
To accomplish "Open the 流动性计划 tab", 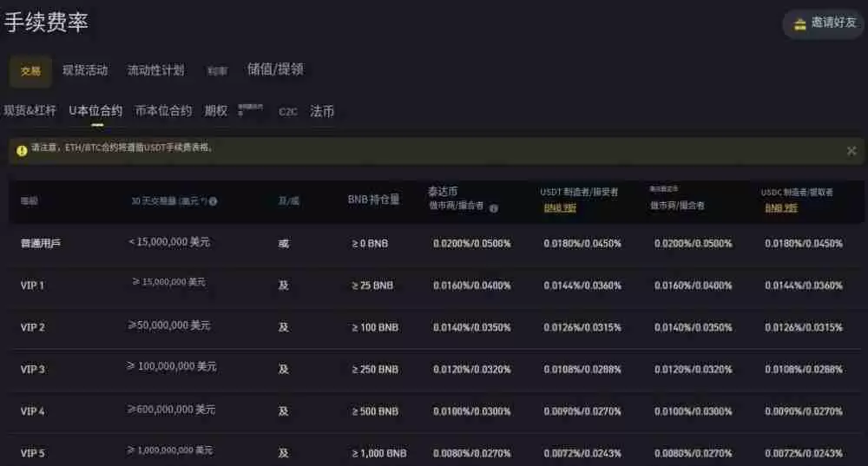I will coord(155,70).
